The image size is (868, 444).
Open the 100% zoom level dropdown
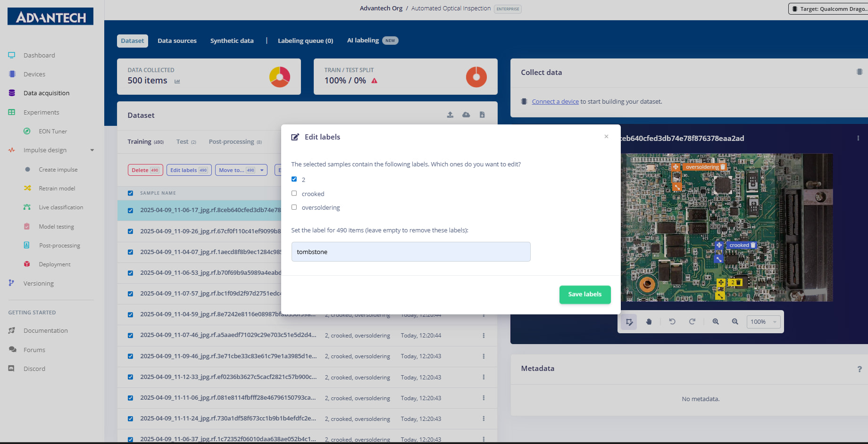tap(763, 322)
